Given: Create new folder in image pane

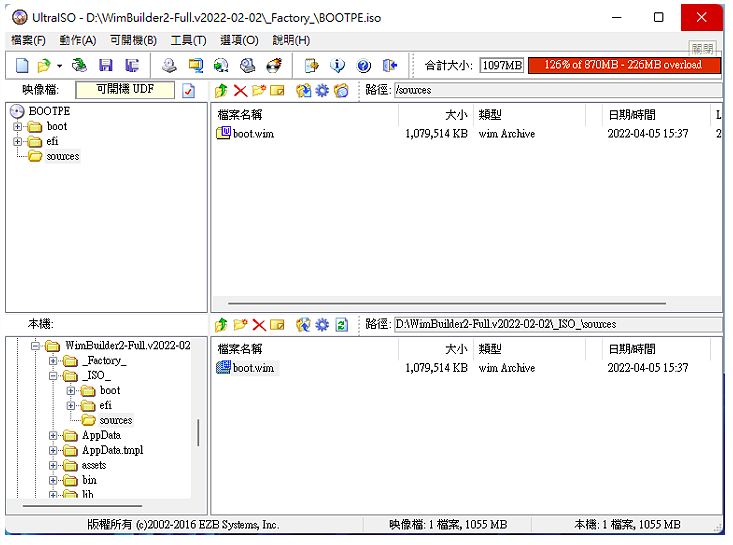Looking at the screenshot, I should 259,90.
